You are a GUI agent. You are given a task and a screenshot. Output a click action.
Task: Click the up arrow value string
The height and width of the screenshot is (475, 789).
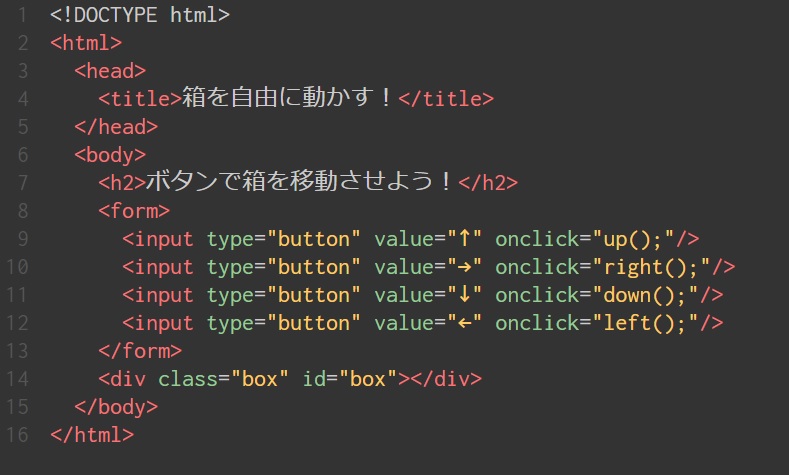coord(465,239)
